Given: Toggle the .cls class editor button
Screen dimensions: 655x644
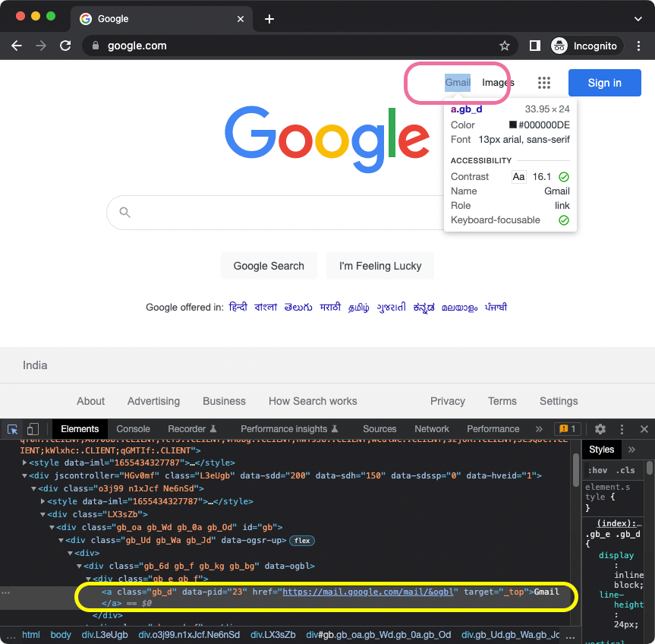Looking at the screenshot, I should click(x=625, y=471).
